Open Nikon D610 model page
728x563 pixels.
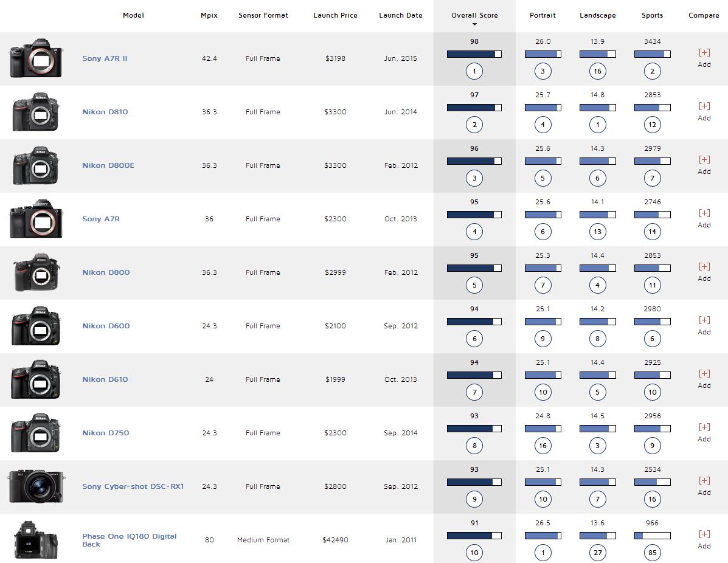105,379
